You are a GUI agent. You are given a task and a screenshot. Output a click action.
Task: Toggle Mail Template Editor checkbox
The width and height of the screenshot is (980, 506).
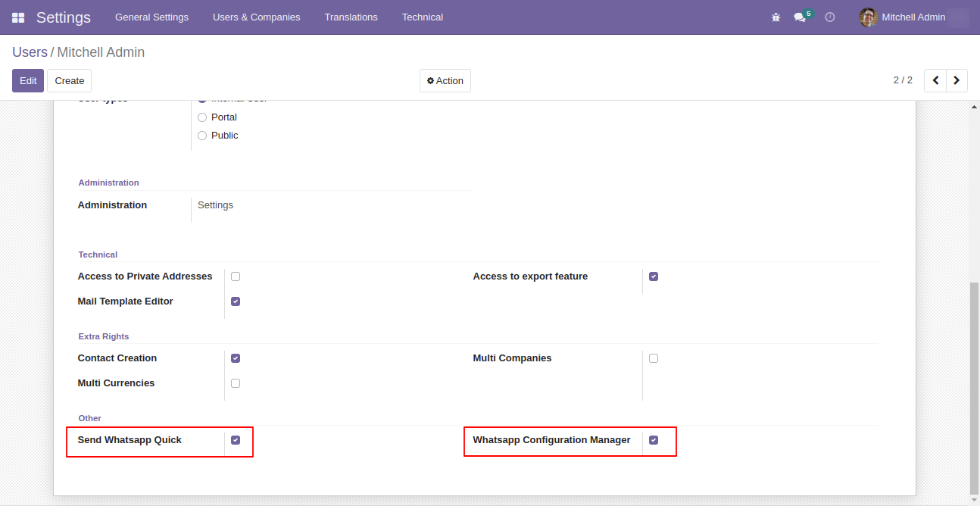coord(236,301)
